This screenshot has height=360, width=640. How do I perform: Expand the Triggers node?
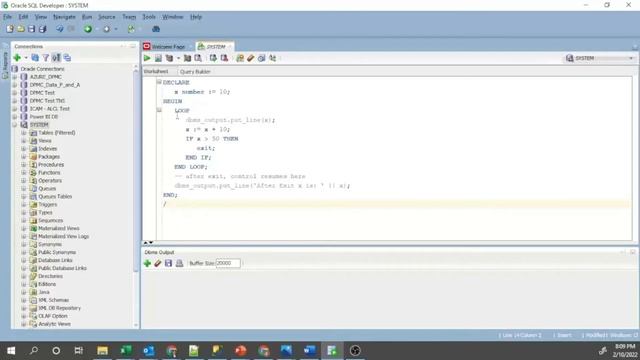pos(24,204)
